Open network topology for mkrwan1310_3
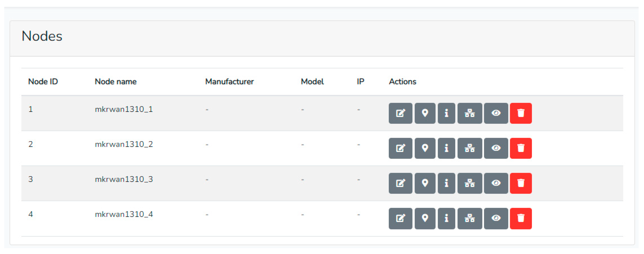The image size is (644, 254). tap(469, 183)
